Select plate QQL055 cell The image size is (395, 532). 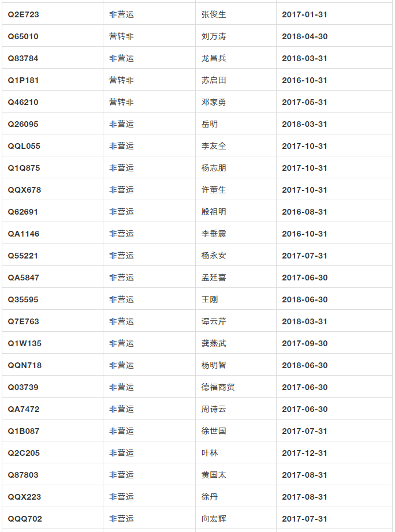point(24,146)
